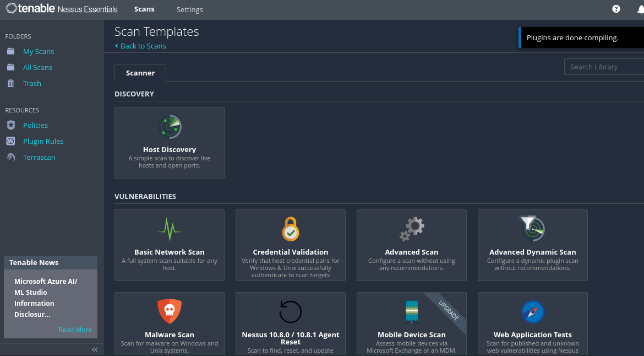Click the Advanced Scan title text
This screenshot has width=644, height=356.
412,252
